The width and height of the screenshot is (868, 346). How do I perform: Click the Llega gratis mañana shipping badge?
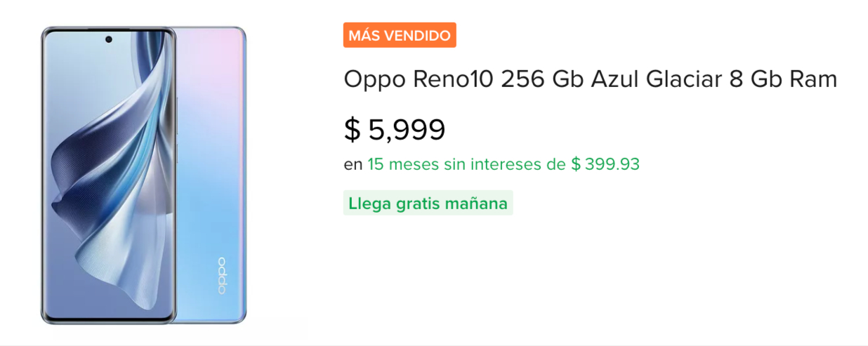[x=428, y=204]
